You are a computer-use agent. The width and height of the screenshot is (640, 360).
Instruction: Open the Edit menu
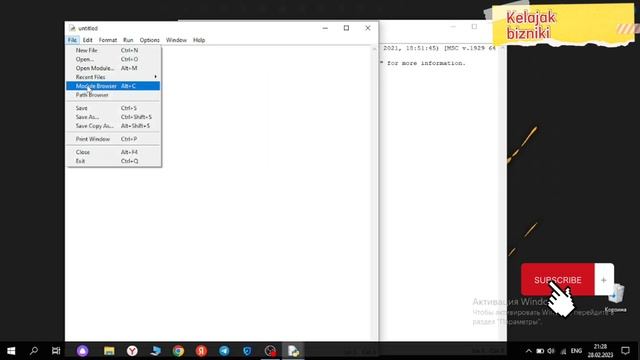pyautogui.click(x=87, y=40)
